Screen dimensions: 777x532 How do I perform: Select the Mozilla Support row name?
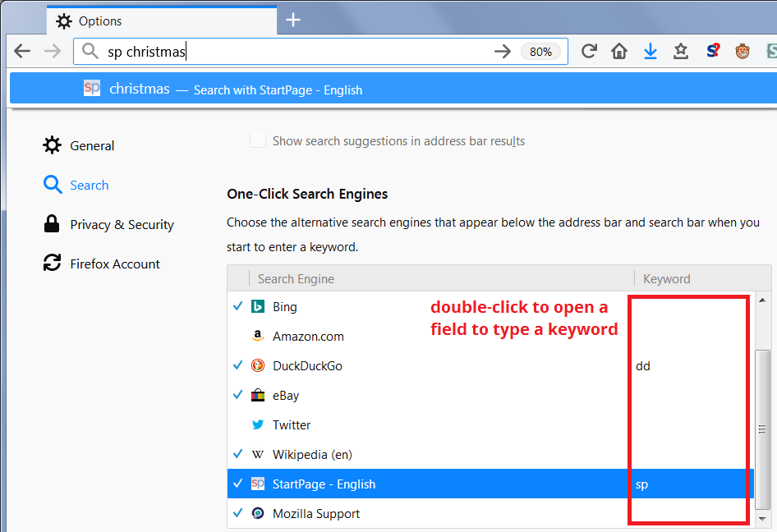316,514
